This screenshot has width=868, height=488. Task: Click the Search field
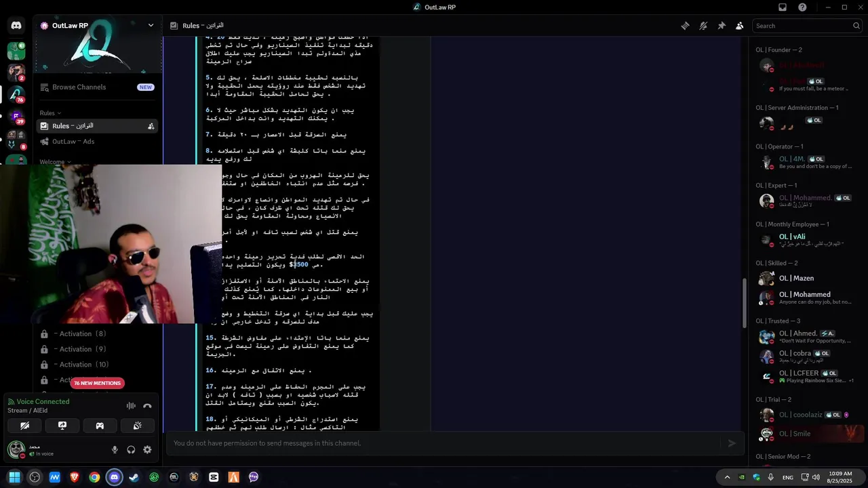[x=808, y=26]
